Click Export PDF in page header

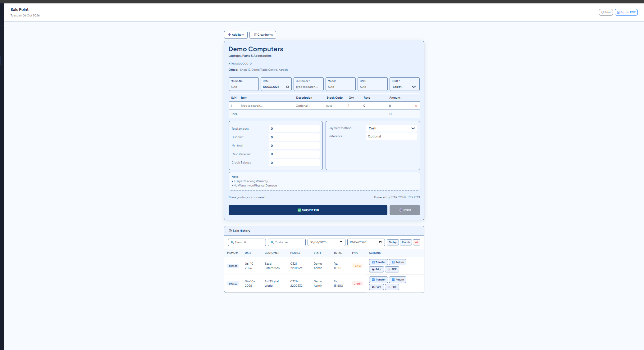(626, 12)
